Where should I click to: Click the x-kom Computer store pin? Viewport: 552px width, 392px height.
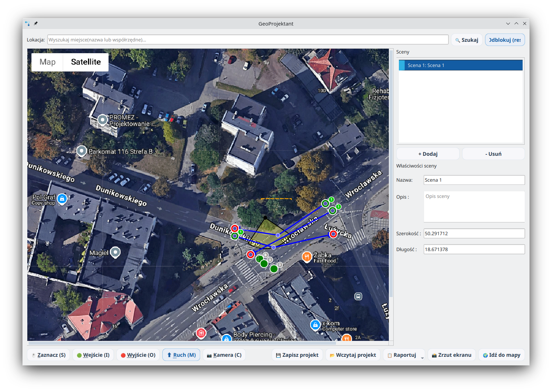315,325
